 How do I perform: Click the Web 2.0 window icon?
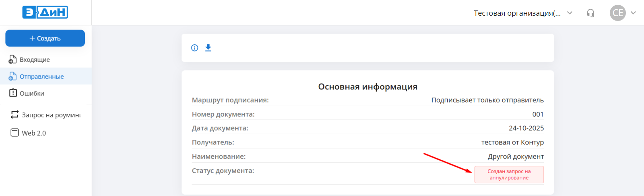pyautogui.click(x=14, y=133)
